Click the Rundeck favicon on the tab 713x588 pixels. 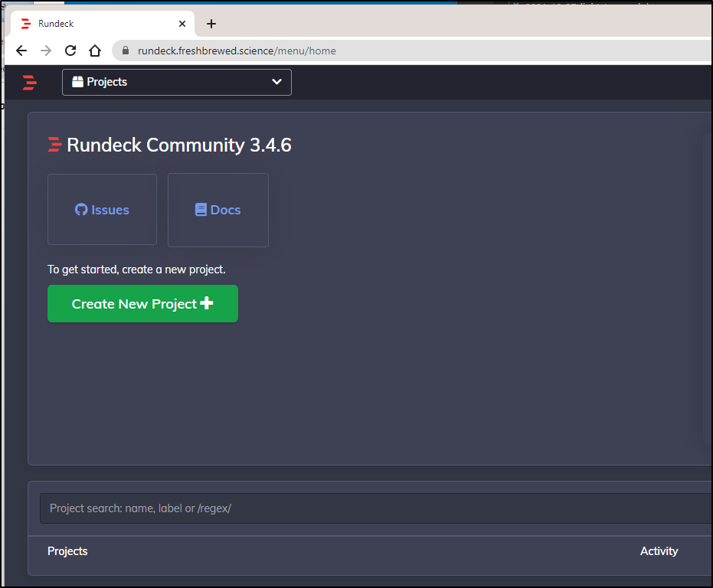[26, 24]
